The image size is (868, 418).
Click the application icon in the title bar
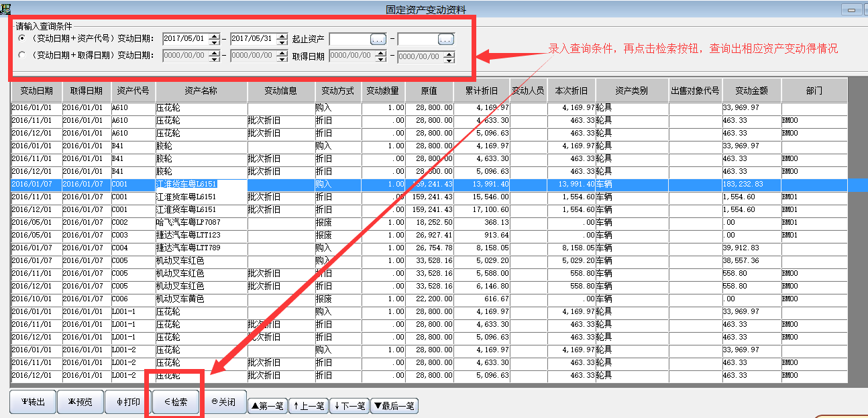(6, 9)
